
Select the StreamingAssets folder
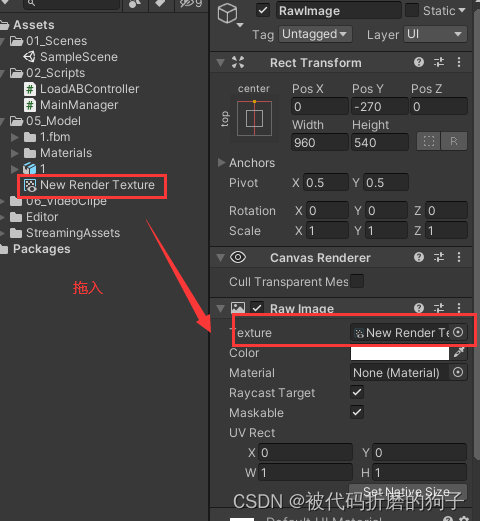click(65, 233)
